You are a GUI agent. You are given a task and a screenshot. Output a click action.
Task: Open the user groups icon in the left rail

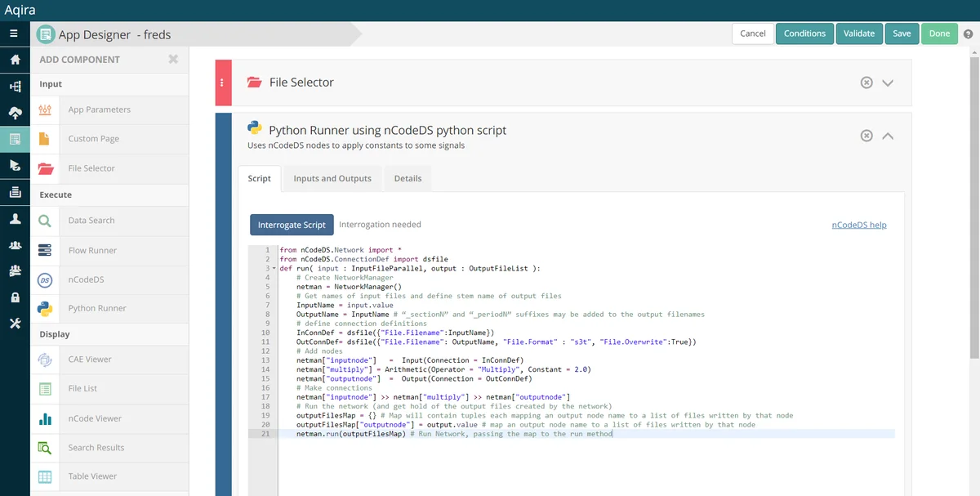tap(15, 244)
